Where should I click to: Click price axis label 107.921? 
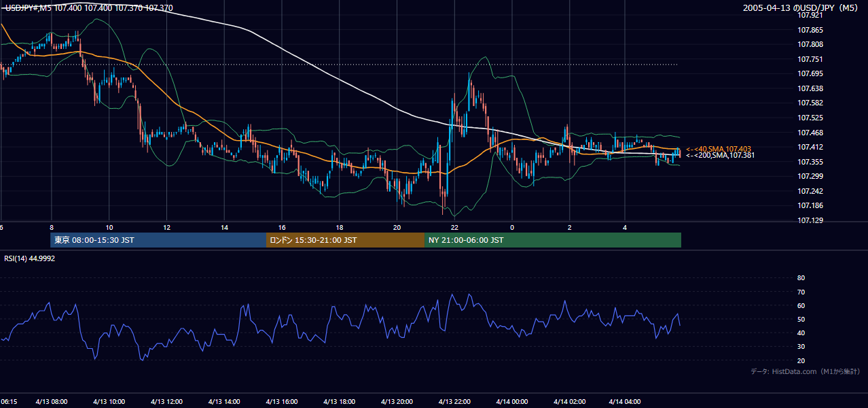click(x=811, y=15)
